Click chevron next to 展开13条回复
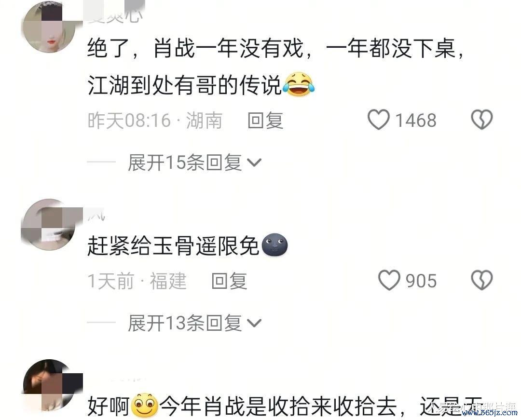521x420 pixels. click(x=255, y=323)
